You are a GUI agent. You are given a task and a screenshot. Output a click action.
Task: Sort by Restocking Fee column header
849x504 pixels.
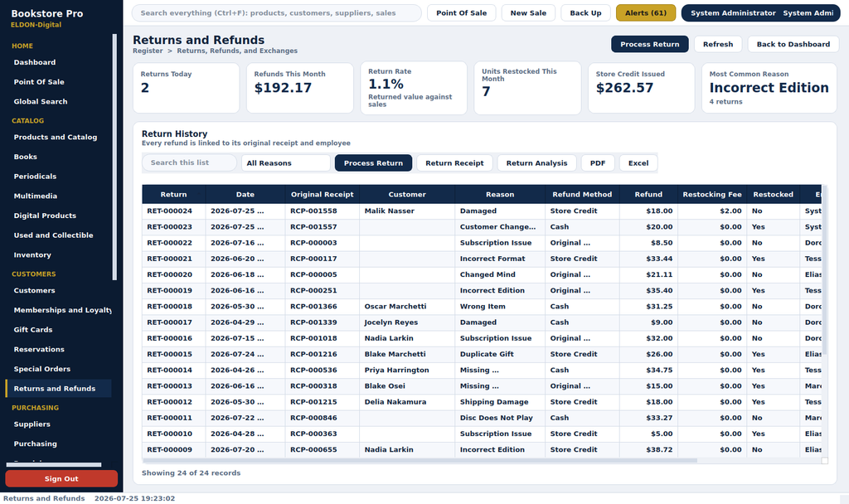click(x=712, y=194)
